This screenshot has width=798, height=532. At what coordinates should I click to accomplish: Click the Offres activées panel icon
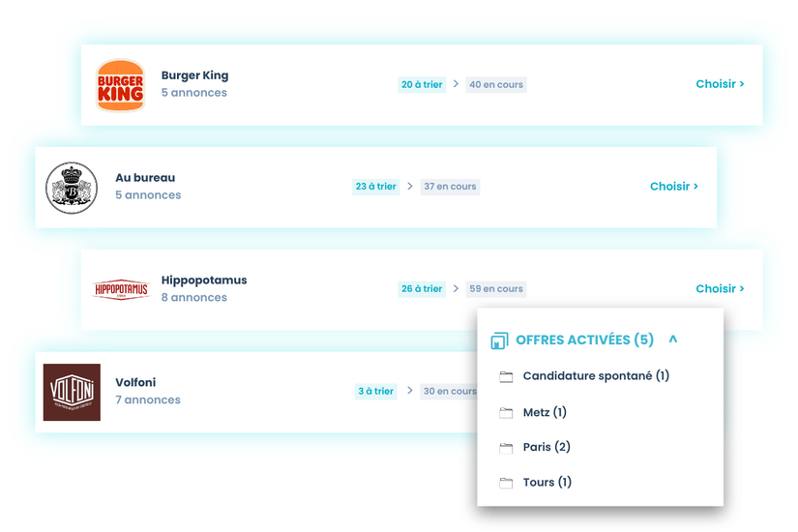pyautogui.click(x=499, y=340)
